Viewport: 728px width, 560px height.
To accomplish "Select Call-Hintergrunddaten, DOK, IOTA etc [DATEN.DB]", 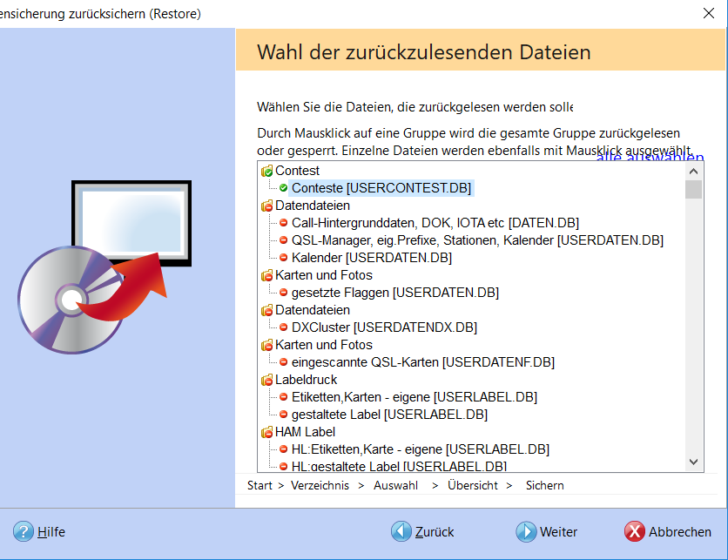I will pyautogui.click(x=435, y=223).
